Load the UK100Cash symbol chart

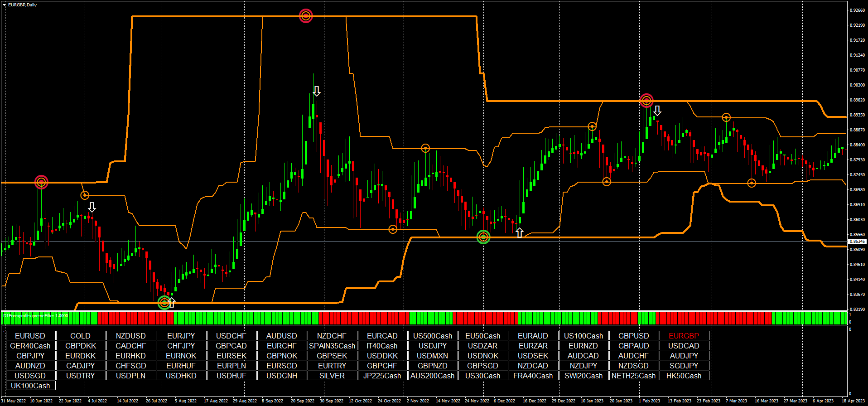click(30, 386)
